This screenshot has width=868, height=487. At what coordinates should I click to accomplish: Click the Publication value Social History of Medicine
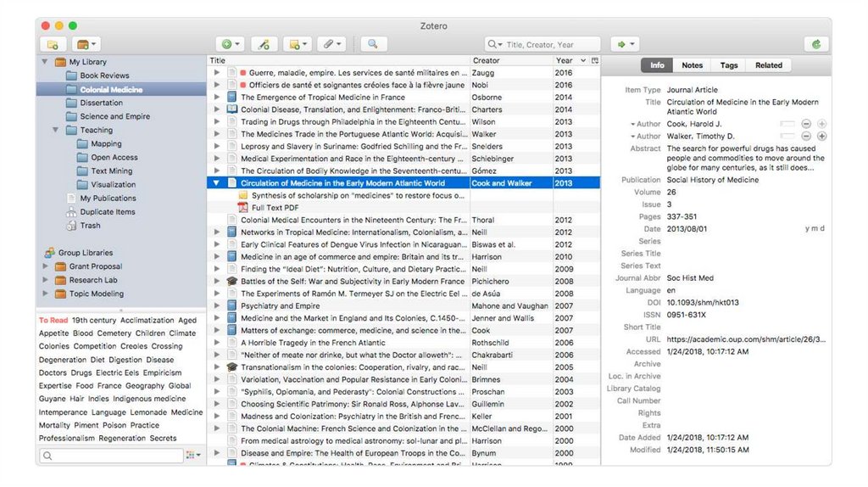coord(712,180)
